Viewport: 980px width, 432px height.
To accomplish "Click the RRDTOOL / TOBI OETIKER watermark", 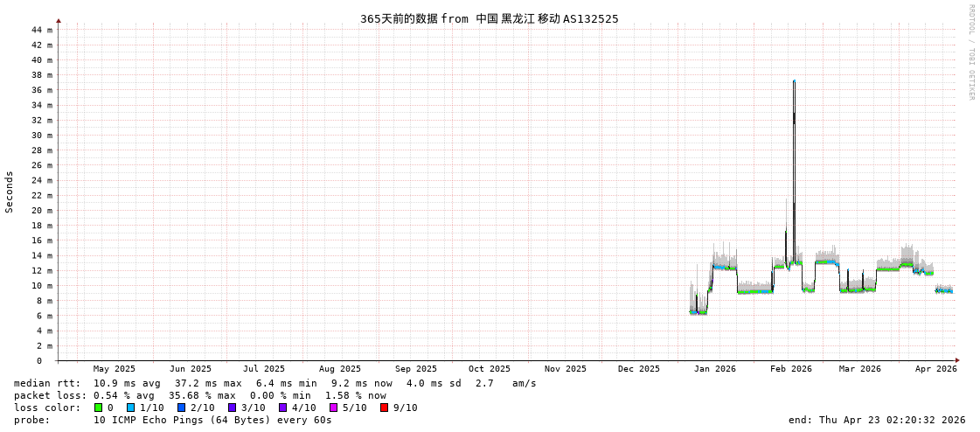I will point(970,52).
